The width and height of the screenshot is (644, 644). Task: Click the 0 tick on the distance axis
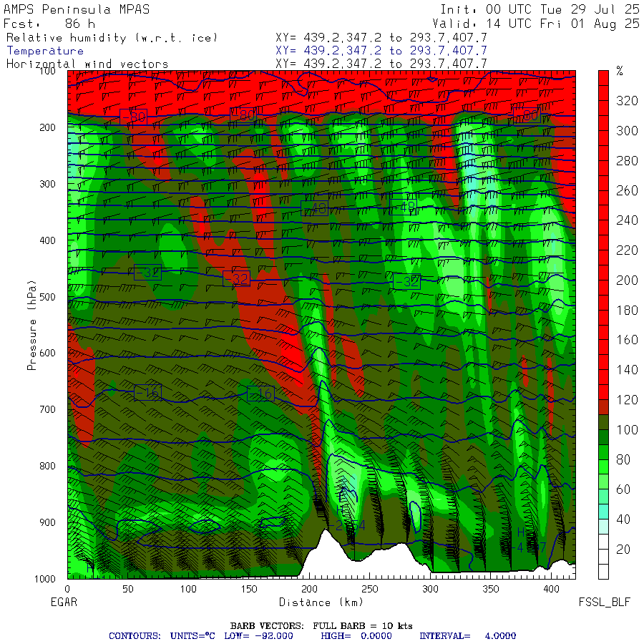tap(67, 589)
